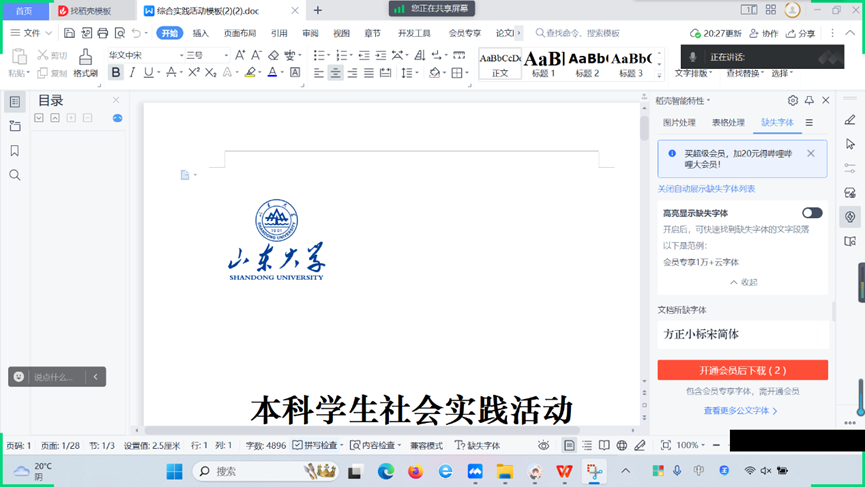Viewport: 865px width, 487px height.
Task: Open Firefox from the taskbar
Action: (415, 471)
